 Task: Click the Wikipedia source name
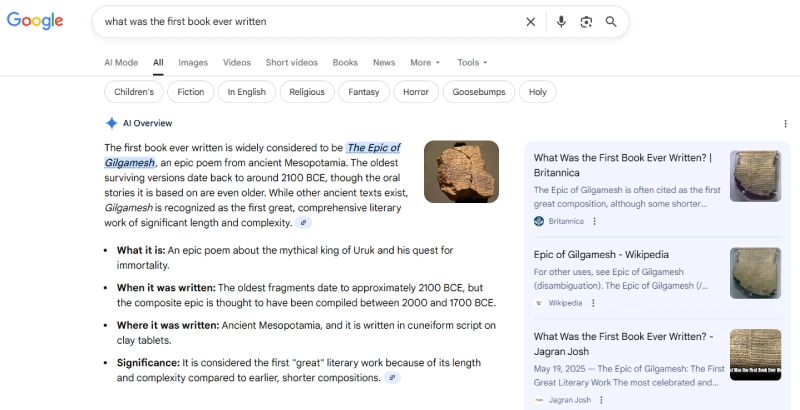565,303
